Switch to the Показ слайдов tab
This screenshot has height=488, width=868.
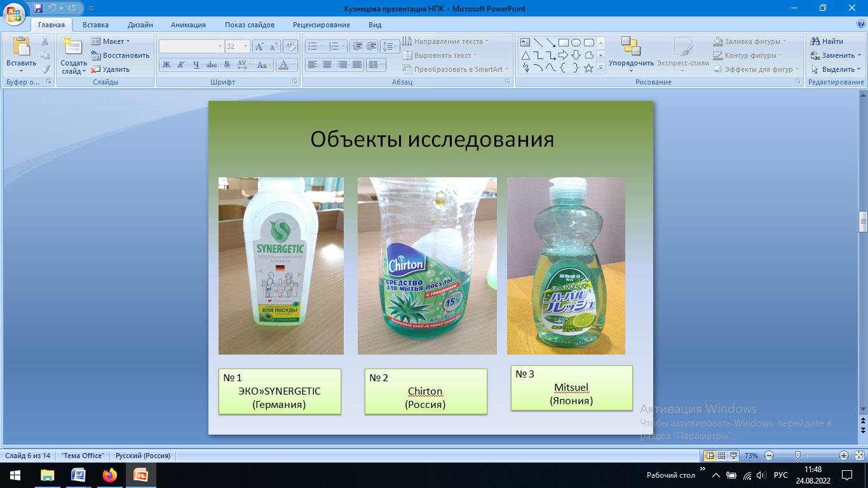250,25
